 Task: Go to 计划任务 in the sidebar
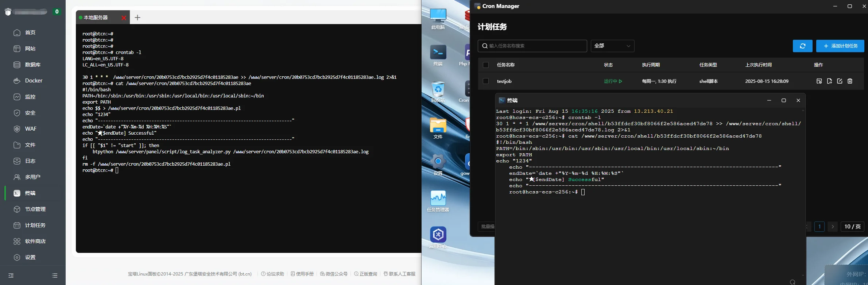click(x=35, y=225)
